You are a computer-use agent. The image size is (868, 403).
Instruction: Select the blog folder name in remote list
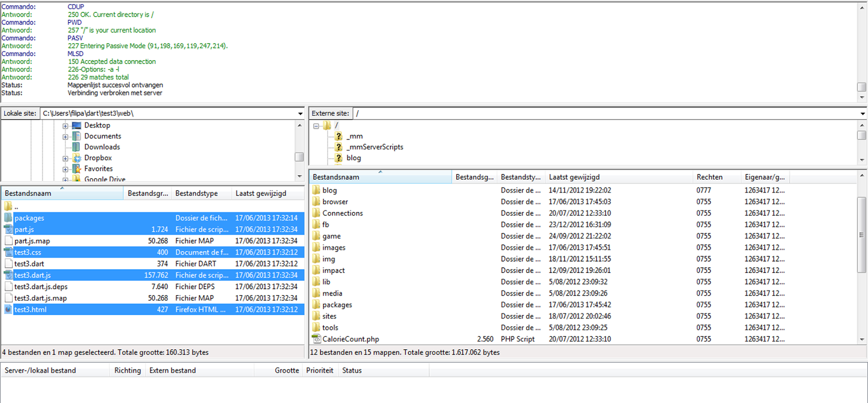click(x=329, y=190)
